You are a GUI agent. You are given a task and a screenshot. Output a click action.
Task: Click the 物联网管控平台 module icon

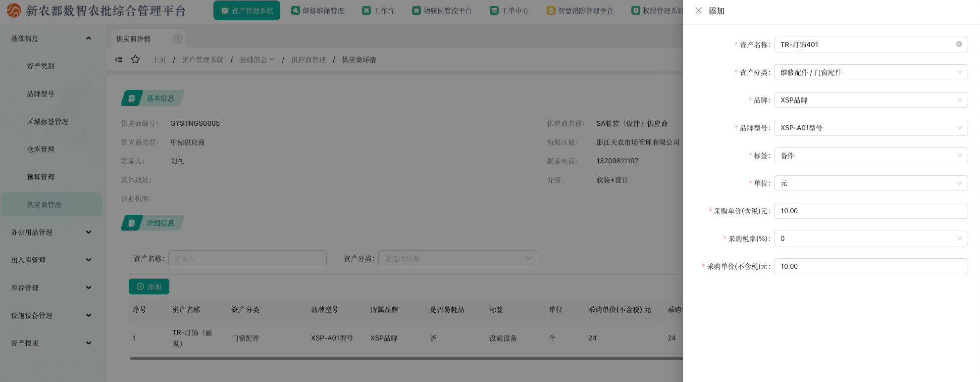click(416, 10)
